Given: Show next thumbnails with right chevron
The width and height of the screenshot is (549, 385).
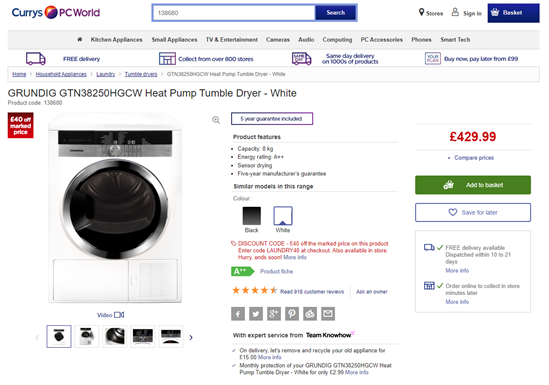Looking at the screenshot, I should click(x=191, y=337).
